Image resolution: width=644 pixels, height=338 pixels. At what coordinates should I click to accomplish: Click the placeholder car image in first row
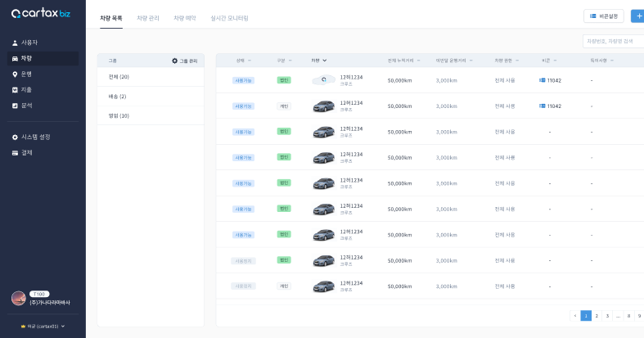tap(324, 80)
